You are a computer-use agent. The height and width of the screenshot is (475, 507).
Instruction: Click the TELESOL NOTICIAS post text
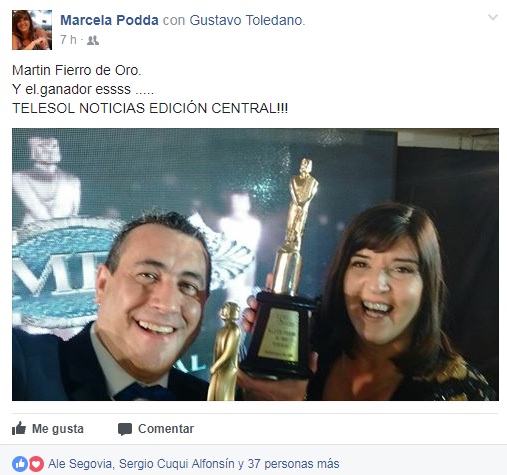coord(150,108)
